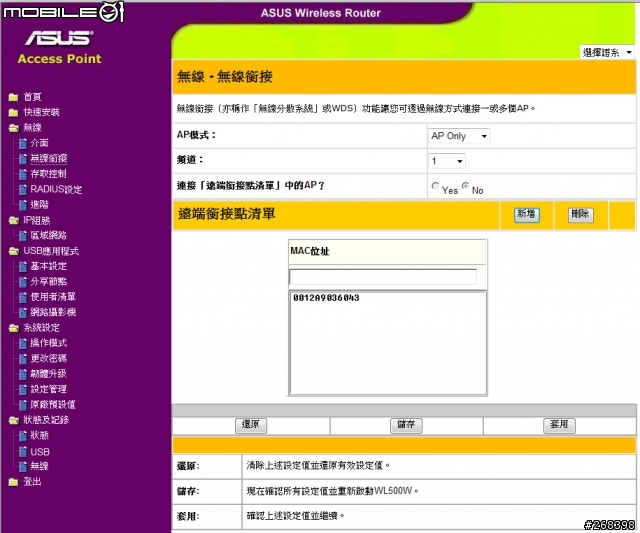Screen dimensions: 640x533
Task: Click the page icon beside 原廠預設值
Action: click(x=23, y=405)
